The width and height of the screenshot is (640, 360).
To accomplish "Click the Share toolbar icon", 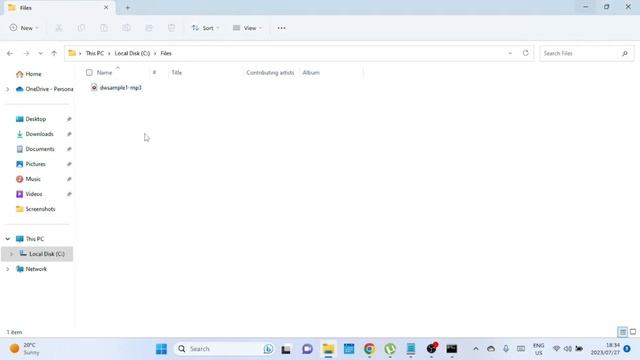I will click(149, 28).
